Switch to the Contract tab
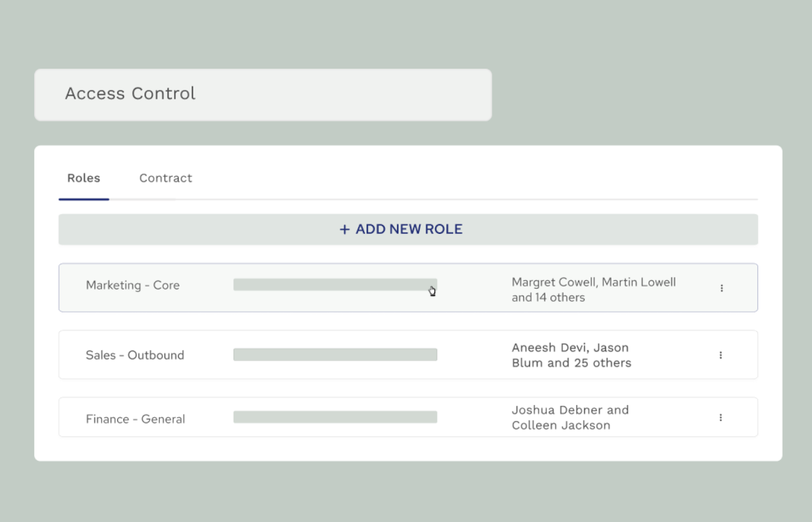The height and width of the screenshot is (522, 812). [x=165, y=178]
